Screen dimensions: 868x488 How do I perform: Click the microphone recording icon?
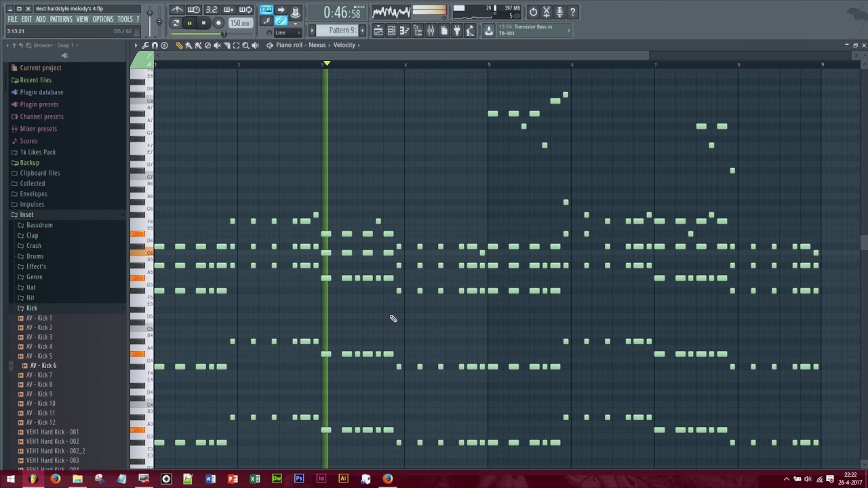click(x=559, y=12)
